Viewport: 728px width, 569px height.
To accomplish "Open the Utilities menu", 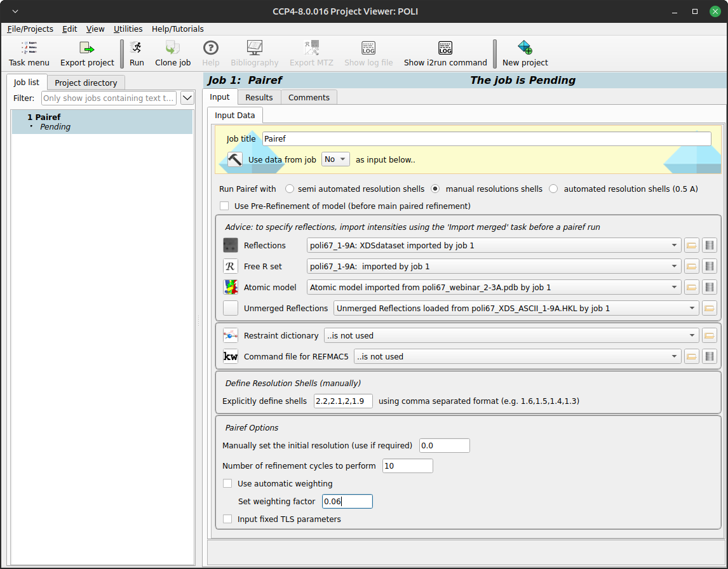I will (128, 29).
